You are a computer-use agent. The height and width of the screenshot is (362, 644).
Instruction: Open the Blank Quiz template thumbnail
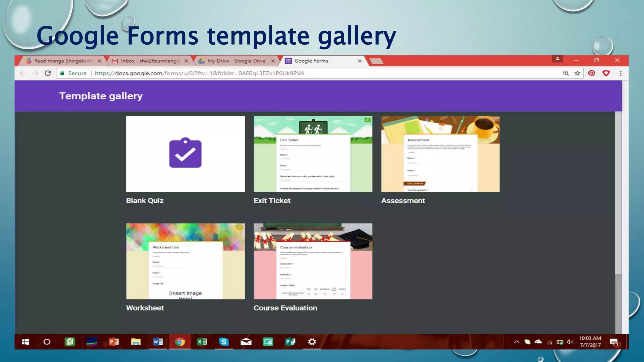tap(185, 154)
